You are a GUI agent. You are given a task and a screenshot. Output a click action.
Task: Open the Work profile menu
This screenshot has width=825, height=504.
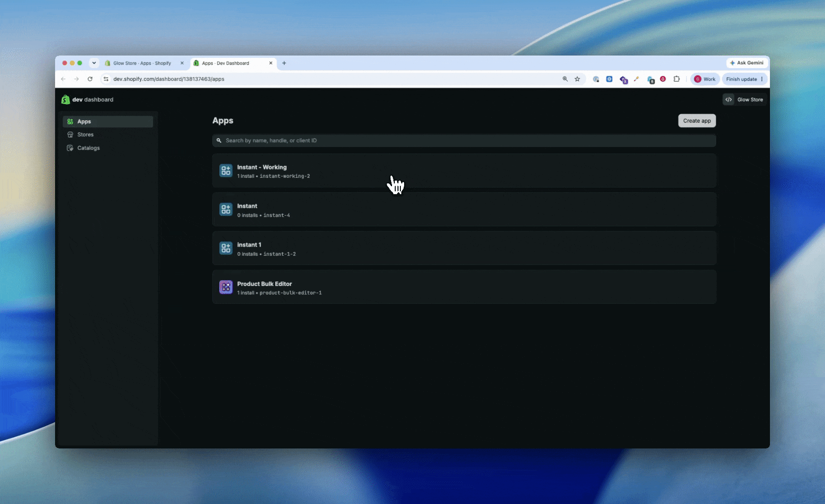tap(705, 79)
